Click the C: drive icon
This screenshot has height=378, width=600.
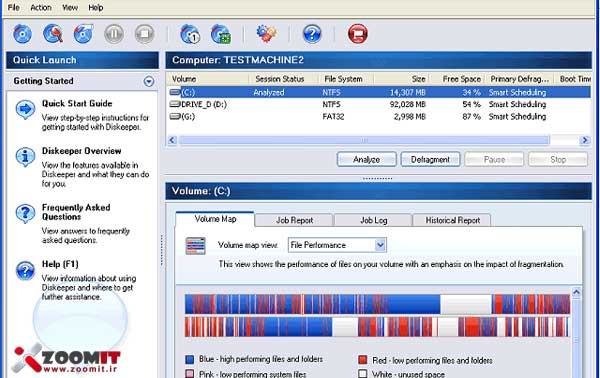click(x=175, y=92)
